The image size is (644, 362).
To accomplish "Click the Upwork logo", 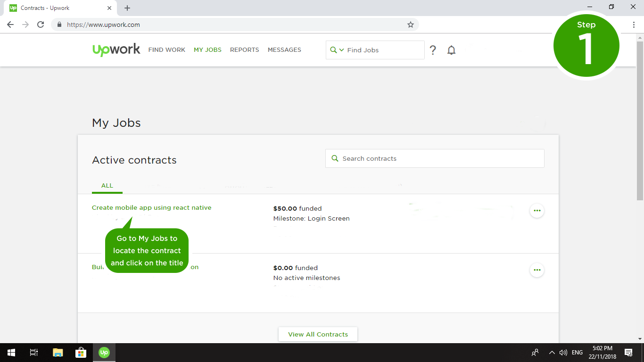I will [x=116, y=49].
